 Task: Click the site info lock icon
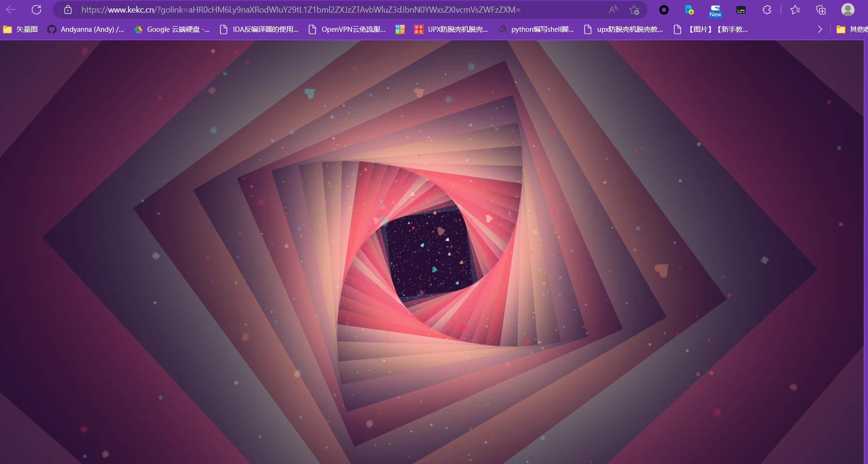tap(68, 9)
